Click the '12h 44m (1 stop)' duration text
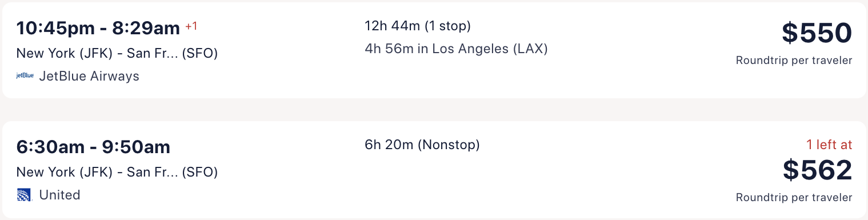868x220 pixels. tap(418, 26)
